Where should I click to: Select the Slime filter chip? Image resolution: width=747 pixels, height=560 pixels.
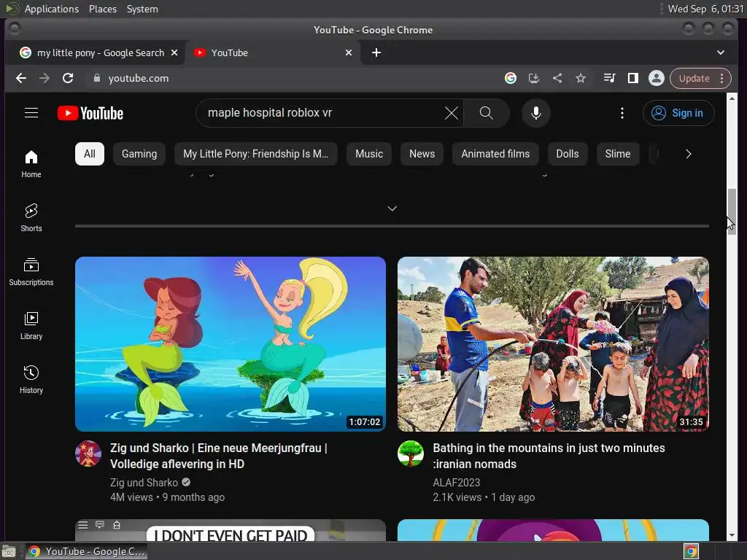point(617,154)
